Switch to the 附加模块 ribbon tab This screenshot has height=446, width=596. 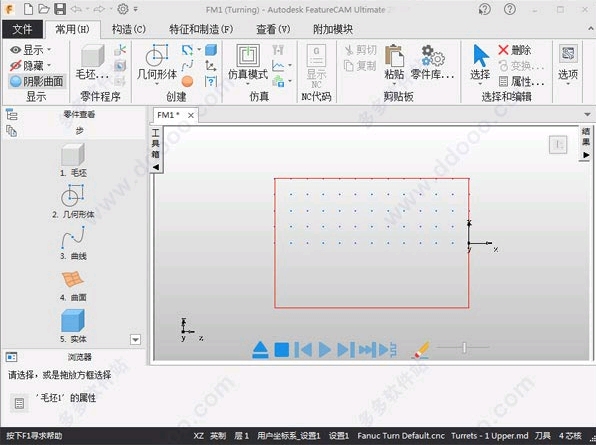[333, 29]
